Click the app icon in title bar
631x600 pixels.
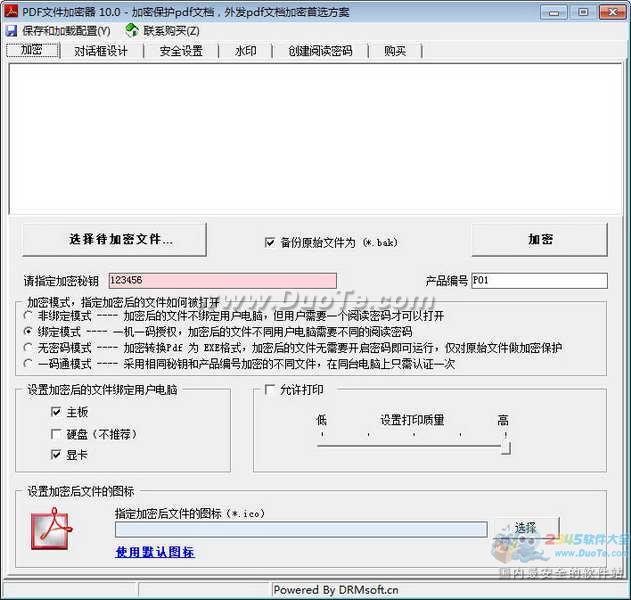[11, 10]
